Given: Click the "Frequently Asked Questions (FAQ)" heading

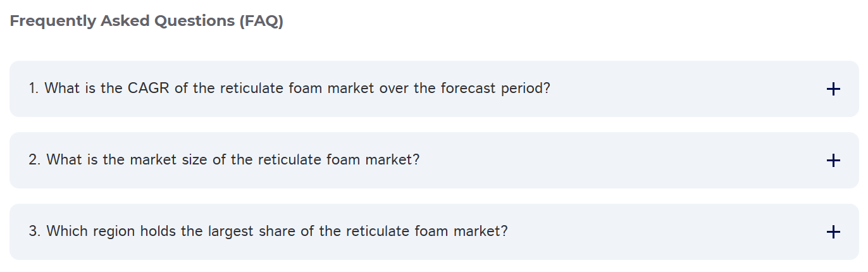Looking at the screenshot, I should pos(146,21).
